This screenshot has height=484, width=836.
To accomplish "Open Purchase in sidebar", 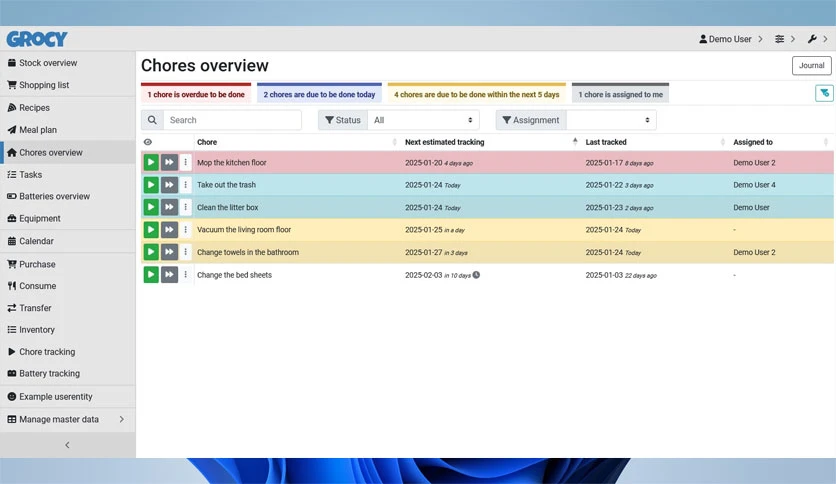I will pos(67,264).
